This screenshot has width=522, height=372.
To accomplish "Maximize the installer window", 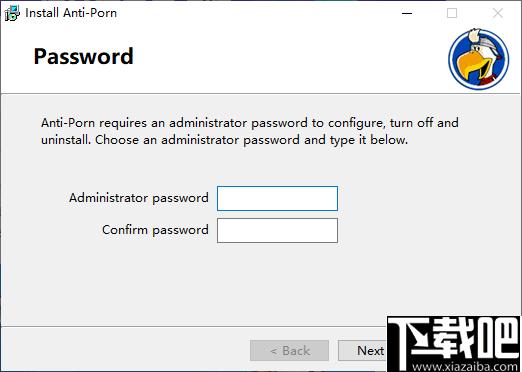I will [452, 13].
